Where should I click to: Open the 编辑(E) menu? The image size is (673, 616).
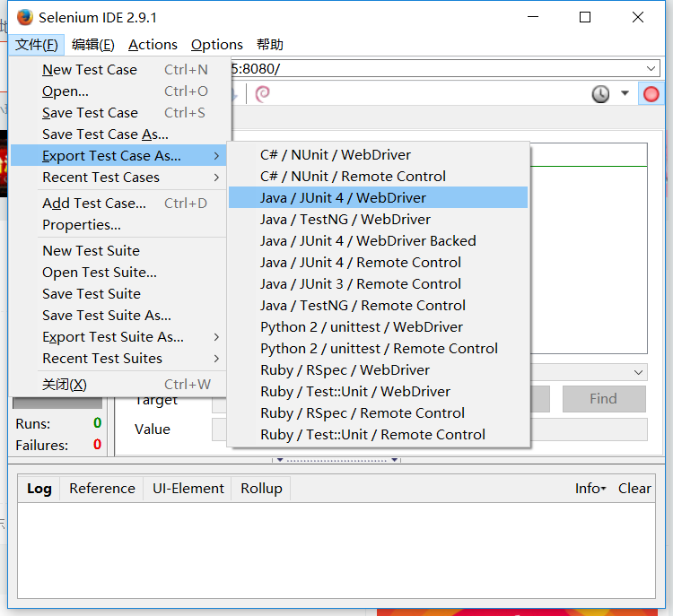(92, 45)
